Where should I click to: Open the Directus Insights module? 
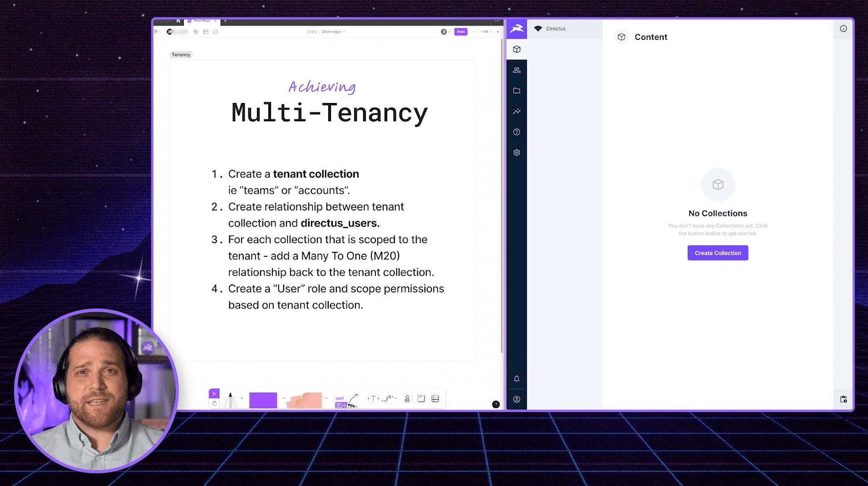517,111
